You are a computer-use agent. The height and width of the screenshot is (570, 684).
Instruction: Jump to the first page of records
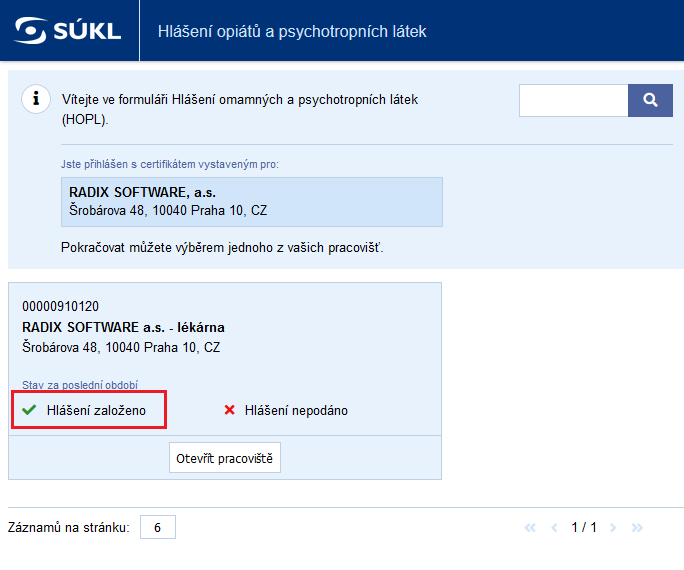coord(530,527)
